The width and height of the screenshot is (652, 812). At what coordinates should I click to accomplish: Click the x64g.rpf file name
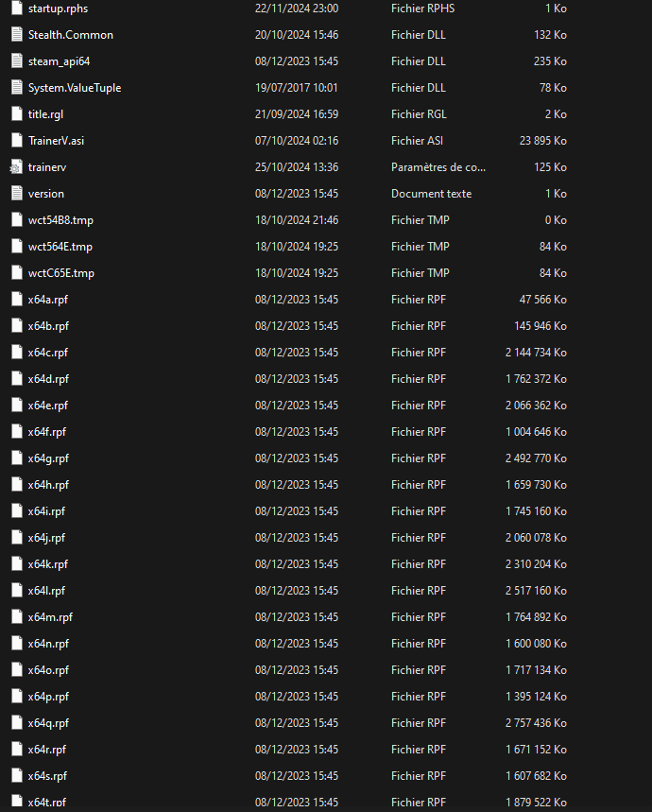[48, 458]
